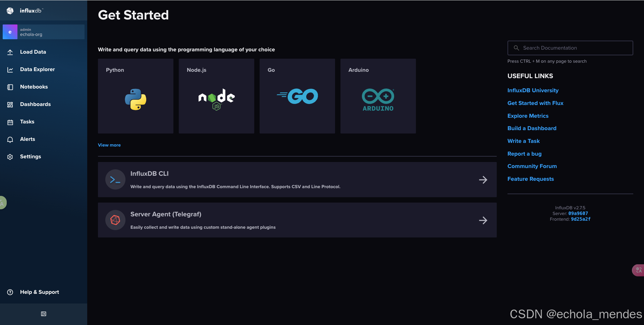Viewport: 644px width, 325px height.
Task: Select the Node.js card title
Action: pos(197,70)
